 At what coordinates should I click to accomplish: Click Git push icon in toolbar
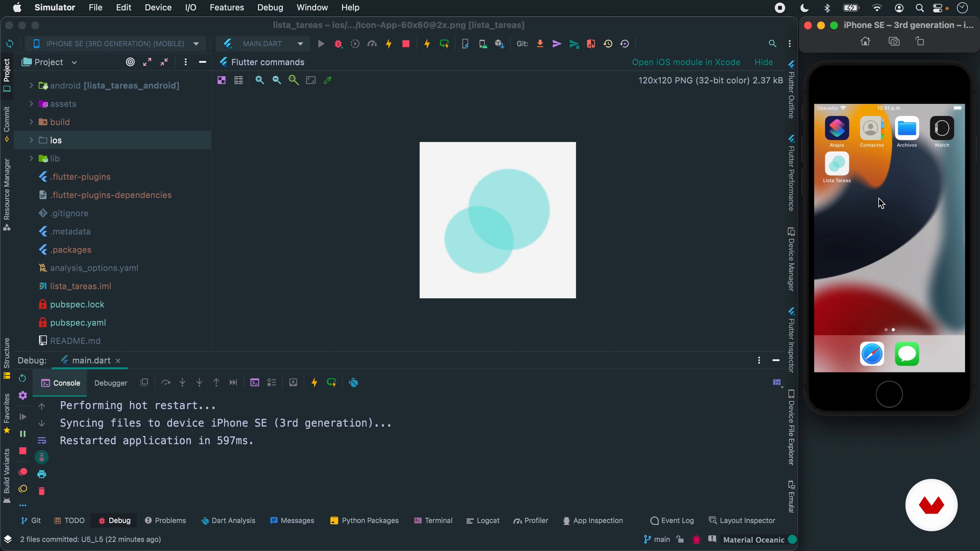point(574,44)
